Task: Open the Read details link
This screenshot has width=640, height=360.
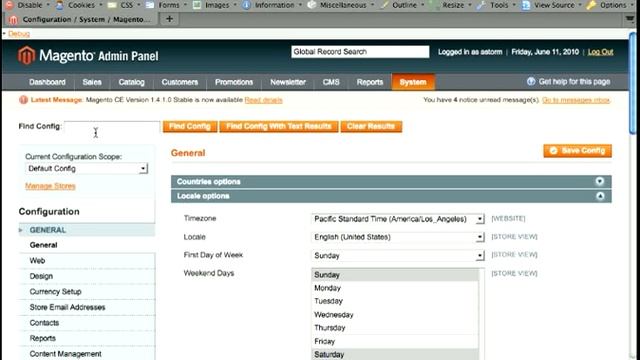Action: point(263,100)
